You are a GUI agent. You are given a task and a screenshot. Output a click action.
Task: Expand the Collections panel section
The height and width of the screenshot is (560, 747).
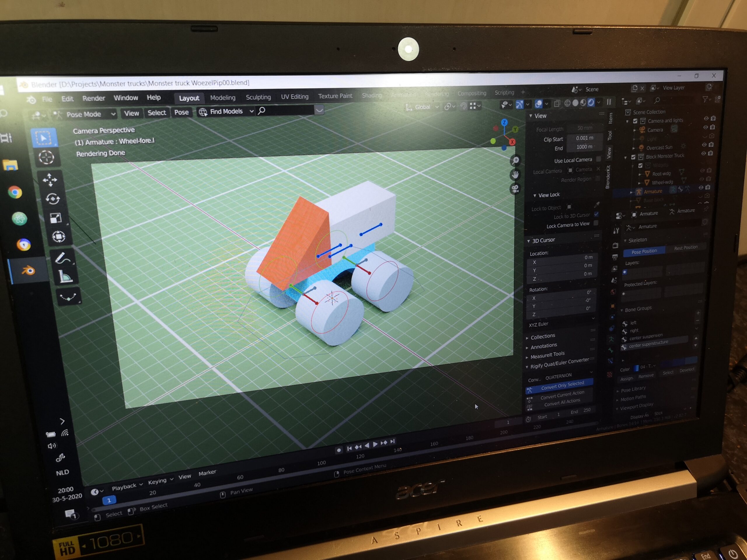pos(542,337)
